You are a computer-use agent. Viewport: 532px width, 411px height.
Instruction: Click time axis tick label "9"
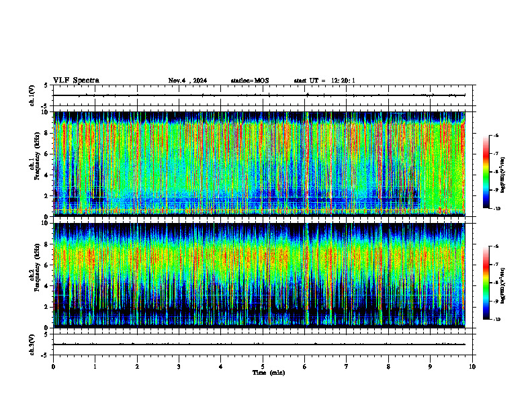click(430, 367)
